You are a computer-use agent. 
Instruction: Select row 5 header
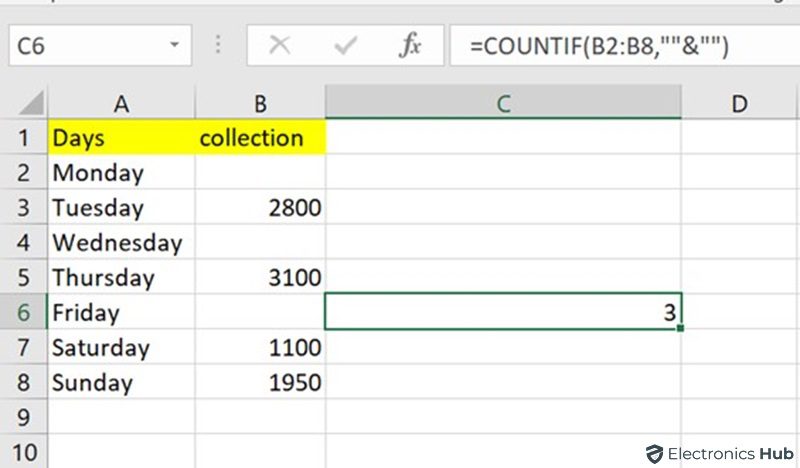tap(23, 277)
